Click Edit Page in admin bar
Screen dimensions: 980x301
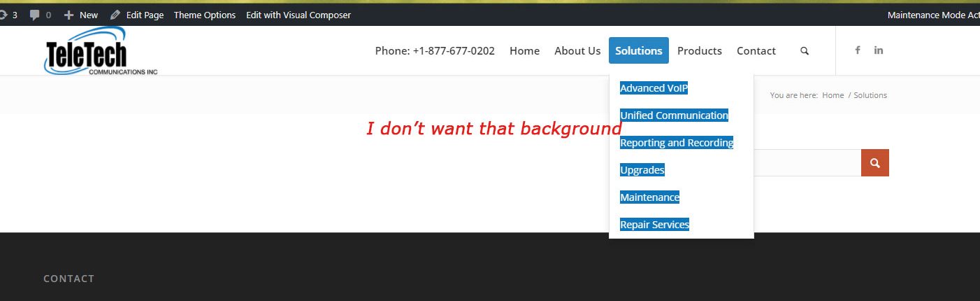137,15
